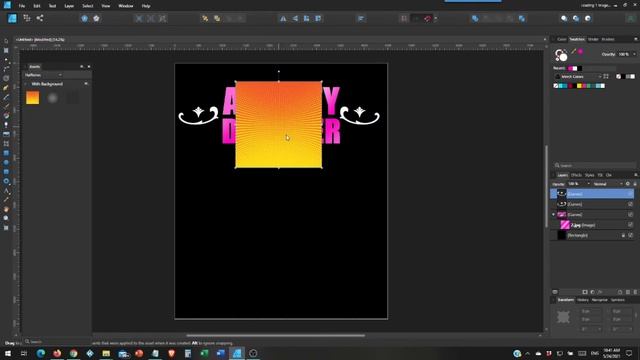The image size is (640, 360).
Task: Select the Fill (gradient) tool
Action: click(x=6, y=116)
